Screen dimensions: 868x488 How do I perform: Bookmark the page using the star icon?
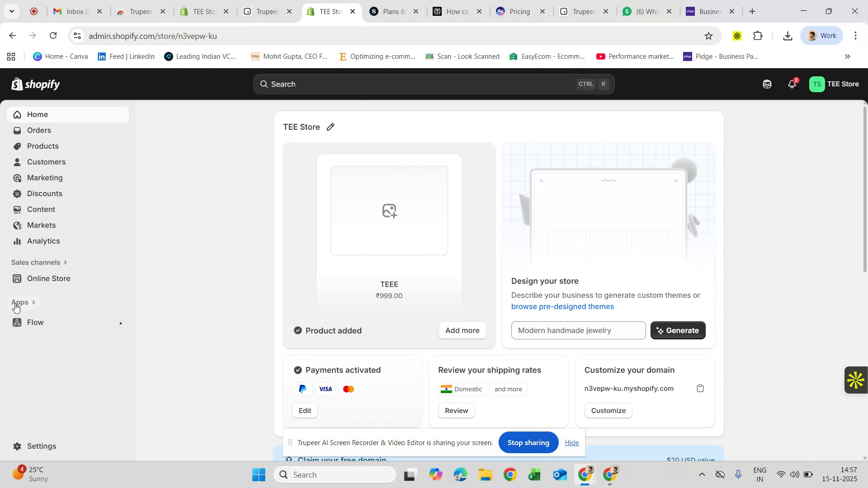(708, 35)
